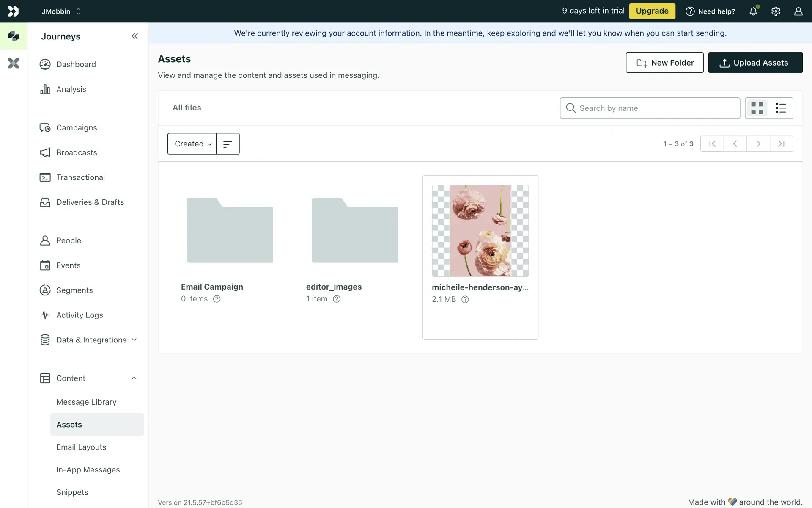Image resolution: width=812 pixels, height=508 pixels.
Task: Go to Campaigns in sidebar
Action: tap(77, 127)
